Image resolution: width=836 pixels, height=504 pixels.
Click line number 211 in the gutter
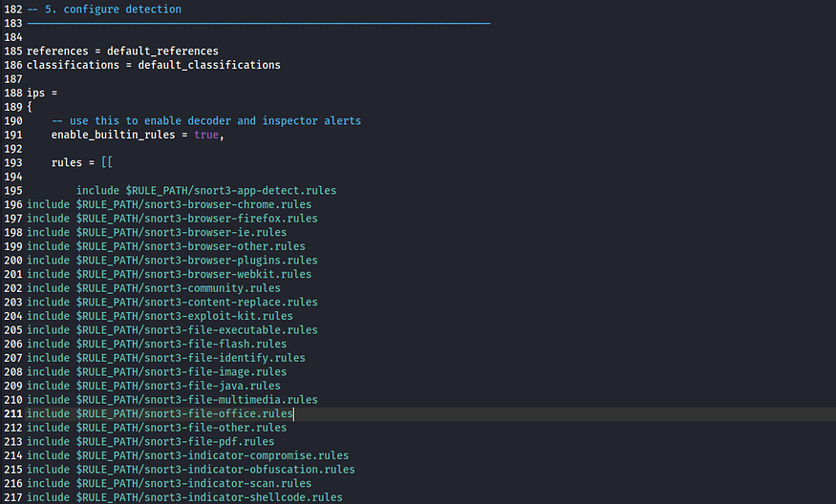point(13,413)
